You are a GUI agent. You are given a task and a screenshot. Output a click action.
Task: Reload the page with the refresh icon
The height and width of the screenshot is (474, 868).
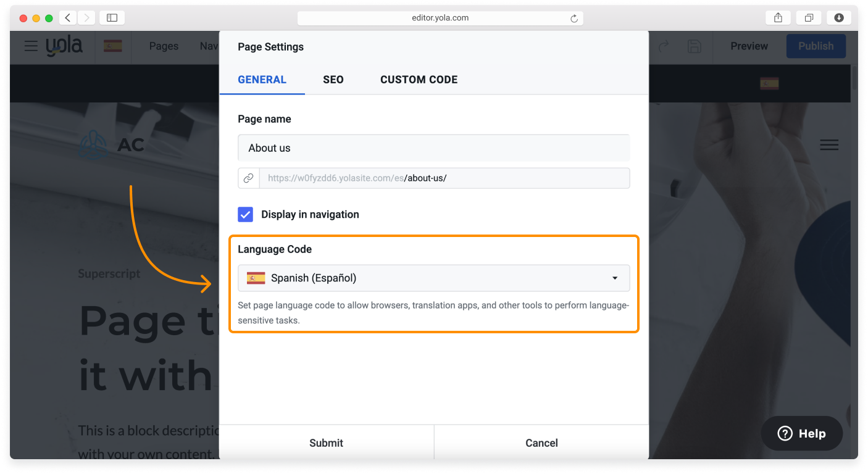tap(574, 19)
